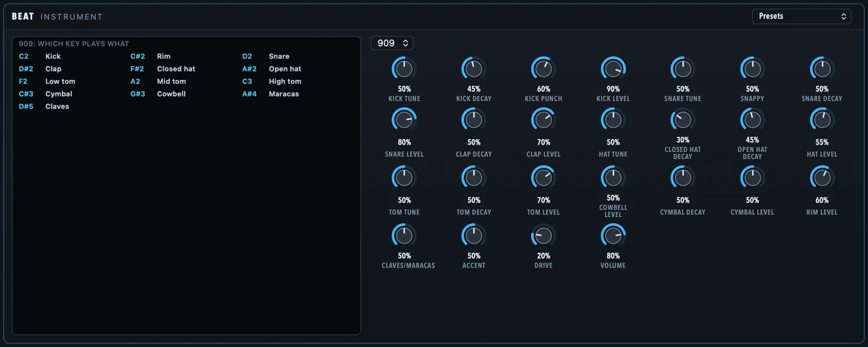
Task: Click the Tom Level knob
Action: [544, 178]
